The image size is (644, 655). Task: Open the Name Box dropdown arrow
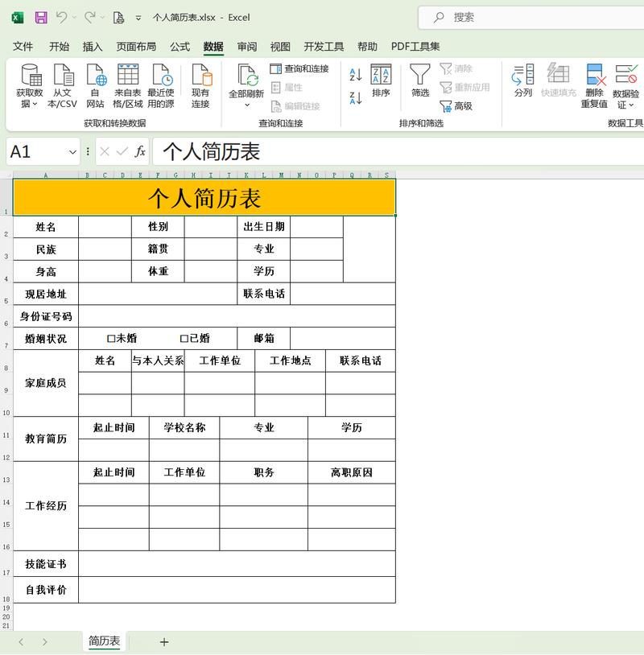[72, 152]
